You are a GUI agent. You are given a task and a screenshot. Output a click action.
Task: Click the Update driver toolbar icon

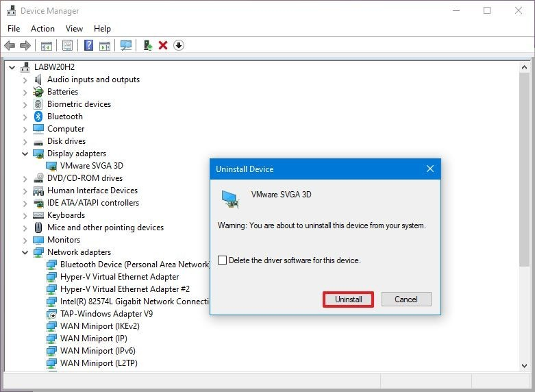pos(147,45)
